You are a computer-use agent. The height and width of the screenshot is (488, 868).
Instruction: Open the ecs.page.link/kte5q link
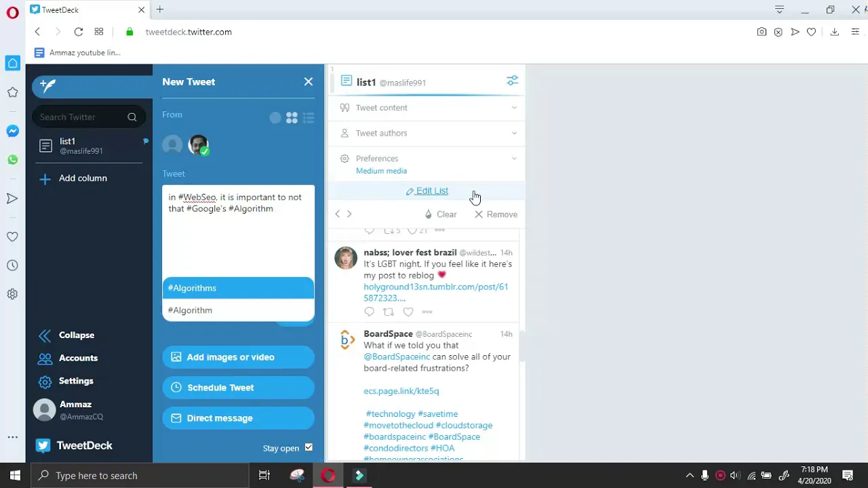401,391
